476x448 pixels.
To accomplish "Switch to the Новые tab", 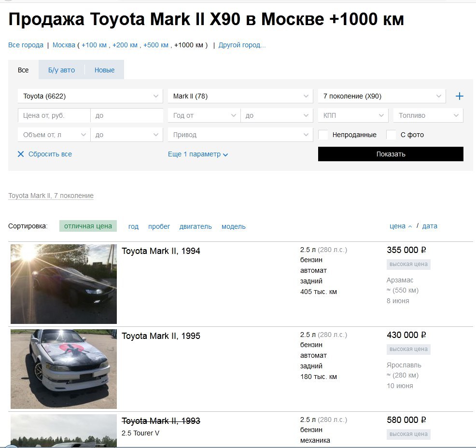I will point(104,70).
